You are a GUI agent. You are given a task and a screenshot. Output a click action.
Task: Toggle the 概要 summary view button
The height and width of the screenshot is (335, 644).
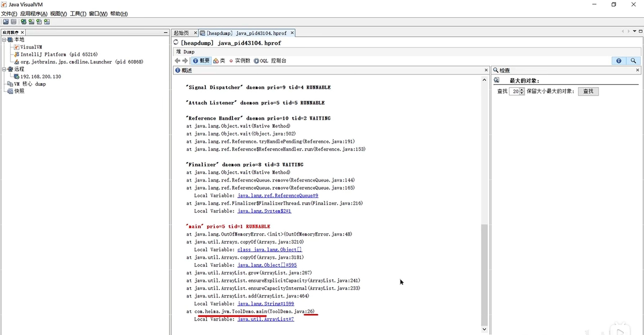(x=201, y=61)
